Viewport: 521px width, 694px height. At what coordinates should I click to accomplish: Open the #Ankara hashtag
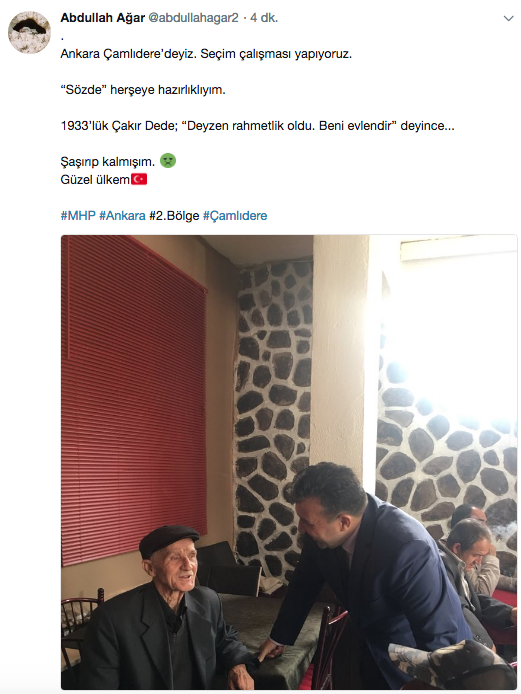(x=122, y=216)
